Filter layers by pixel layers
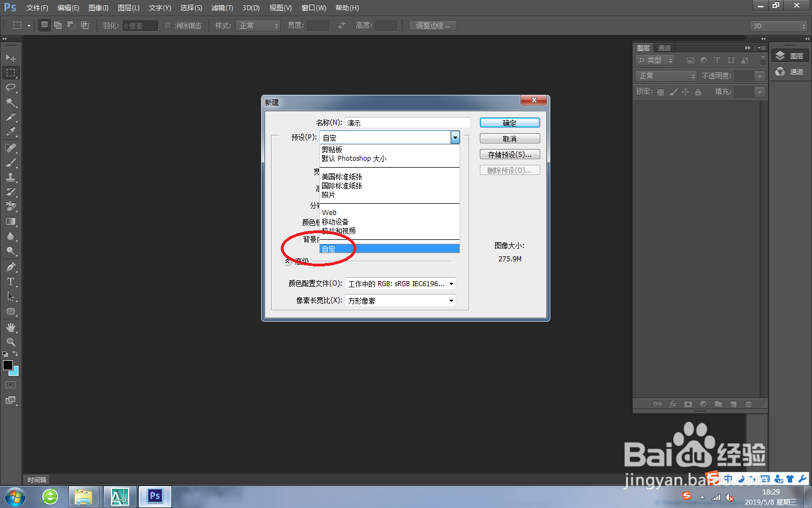The height and width of the screenshot is (508, 812). [690, 60]
